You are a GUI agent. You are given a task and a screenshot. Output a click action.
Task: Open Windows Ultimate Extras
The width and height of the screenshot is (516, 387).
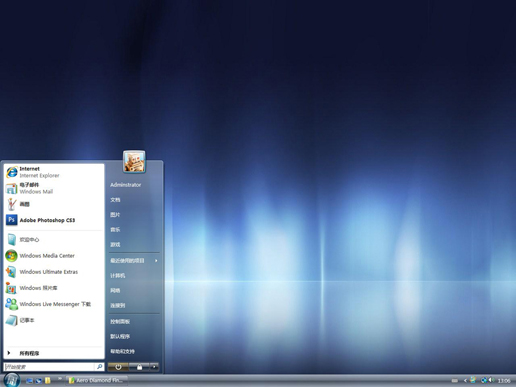[53, 272]
